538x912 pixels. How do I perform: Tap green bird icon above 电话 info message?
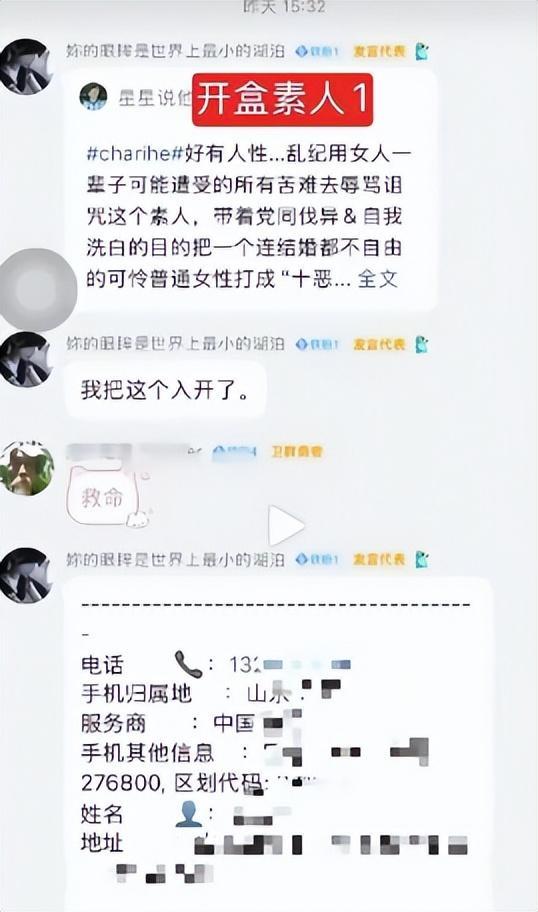(422, 560)
